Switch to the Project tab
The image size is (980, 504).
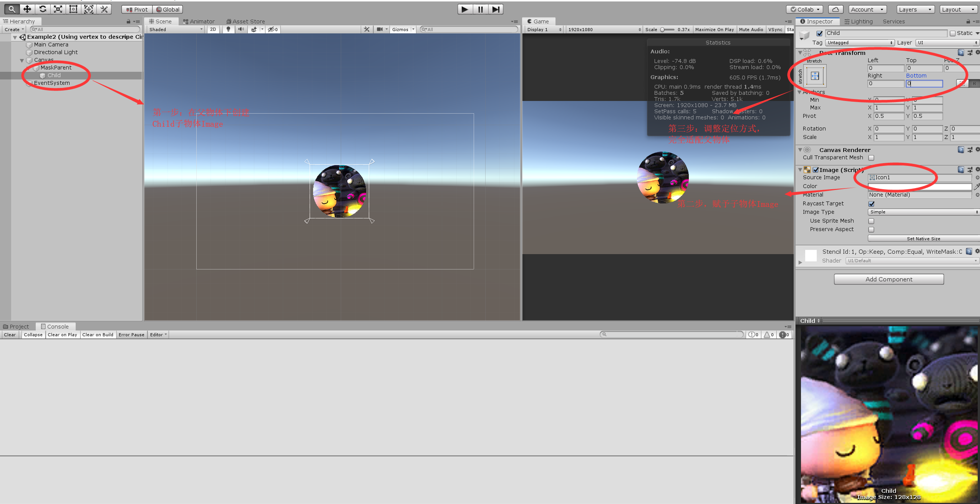(16, 327)
